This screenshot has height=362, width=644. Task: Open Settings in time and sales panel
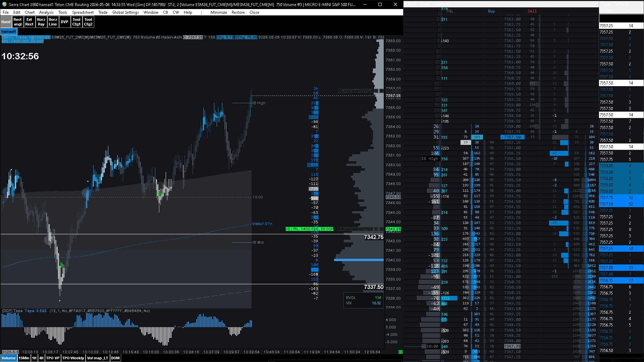[x=622, y=4]
